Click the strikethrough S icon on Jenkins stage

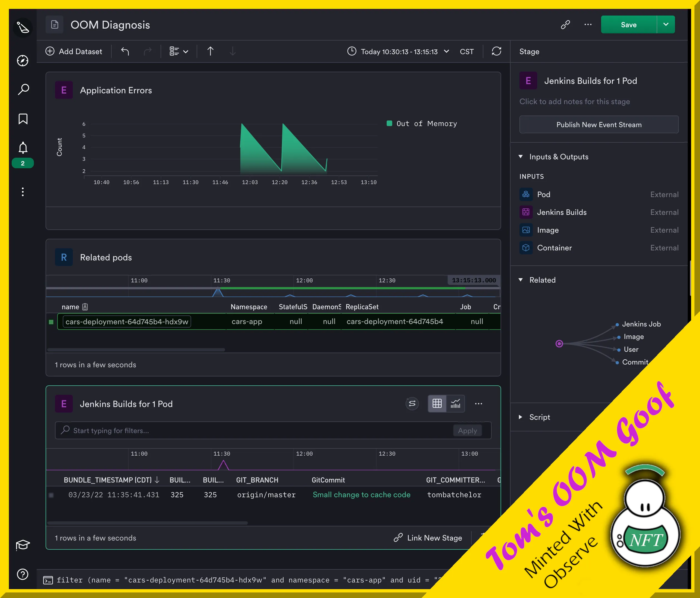[412, 403]
